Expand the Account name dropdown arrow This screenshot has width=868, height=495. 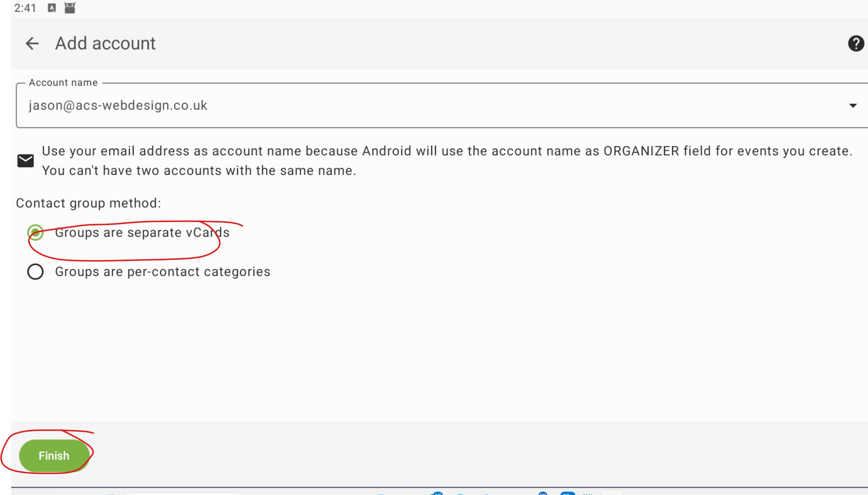pyautogui.click(x=853, y=106)
